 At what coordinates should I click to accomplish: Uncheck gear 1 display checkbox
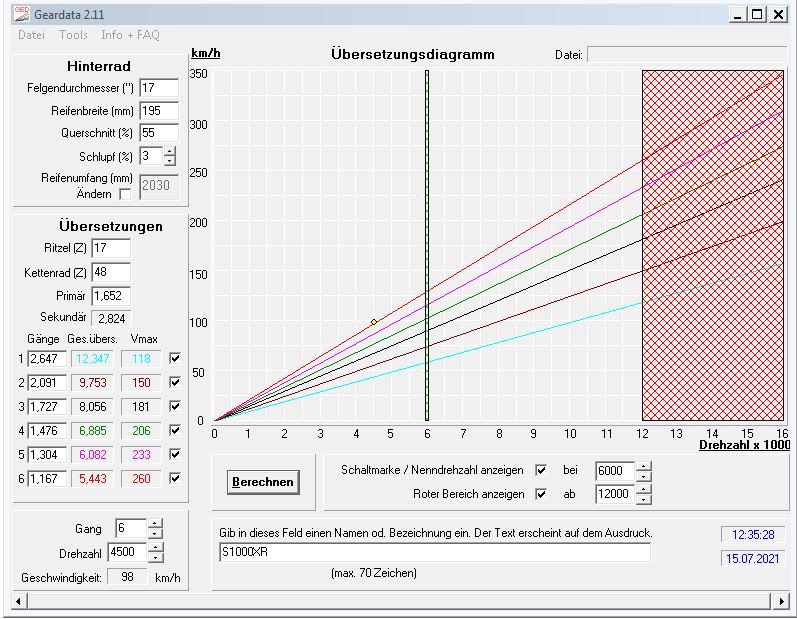[x=176, y=358]
